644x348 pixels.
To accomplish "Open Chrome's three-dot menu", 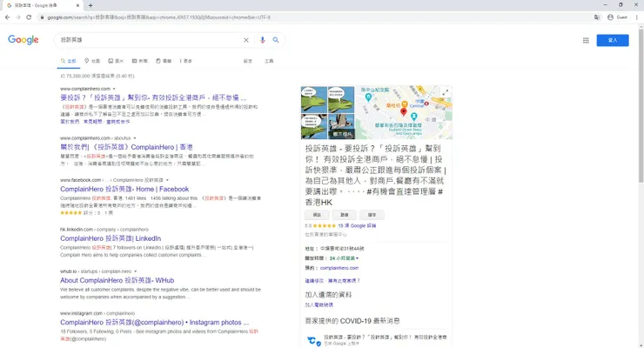I will pyautogui.click(x=637, y=17).
